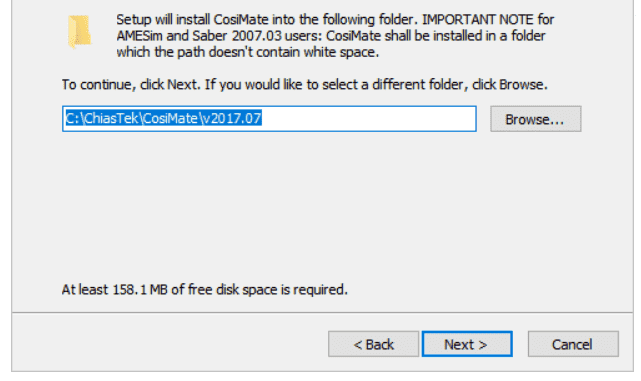641x381 pixels.
Task: Click the 'To continue, click Next' instruction
Action: pyautogui.click(x=131, y=85)
